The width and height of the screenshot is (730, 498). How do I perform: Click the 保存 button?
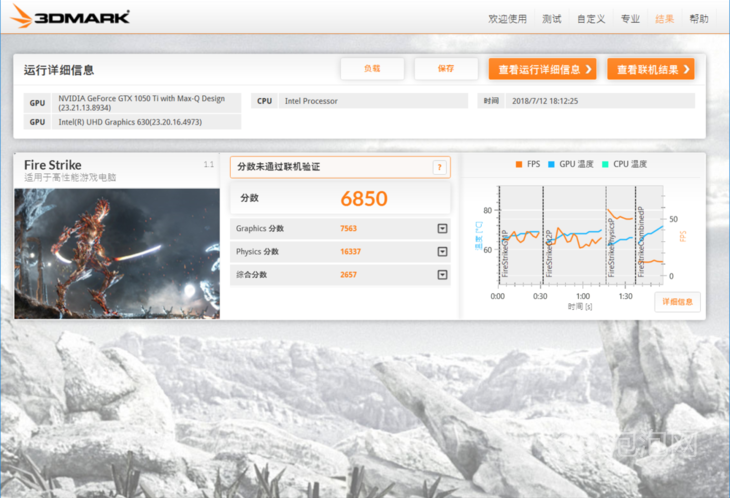[446, 69]
